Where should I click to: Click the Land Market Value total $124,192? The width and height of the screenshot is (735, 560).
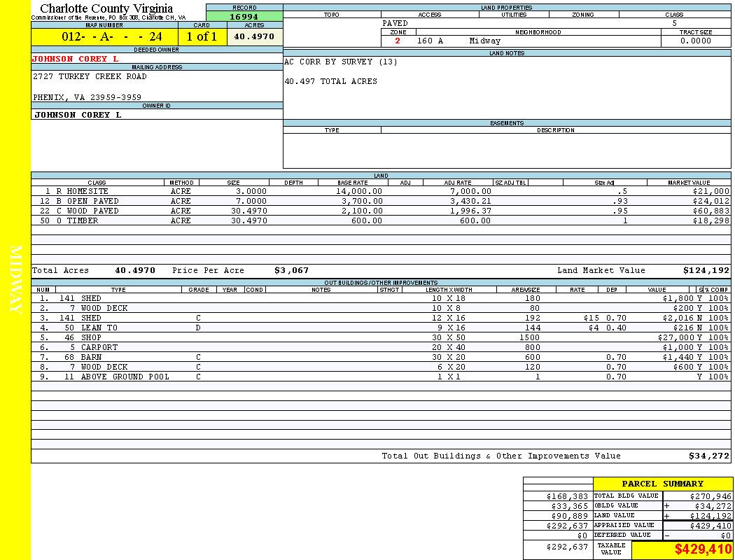point(706,270)
